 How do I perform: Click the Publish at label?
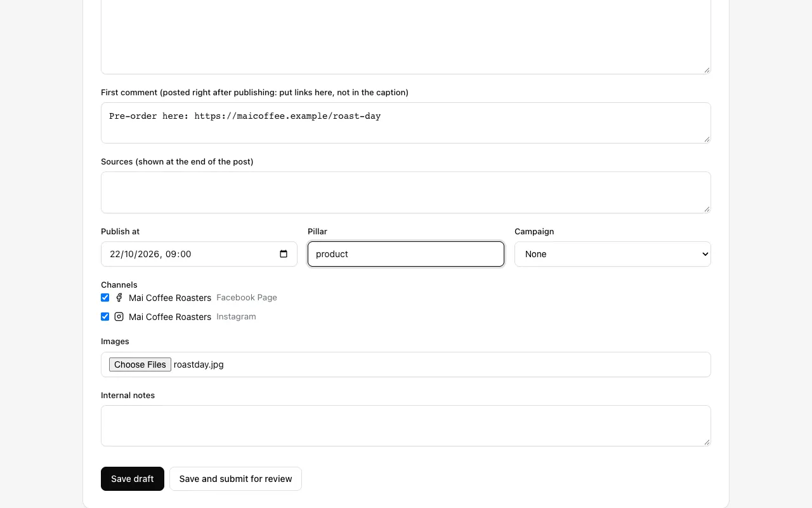[x=120, y=232]
